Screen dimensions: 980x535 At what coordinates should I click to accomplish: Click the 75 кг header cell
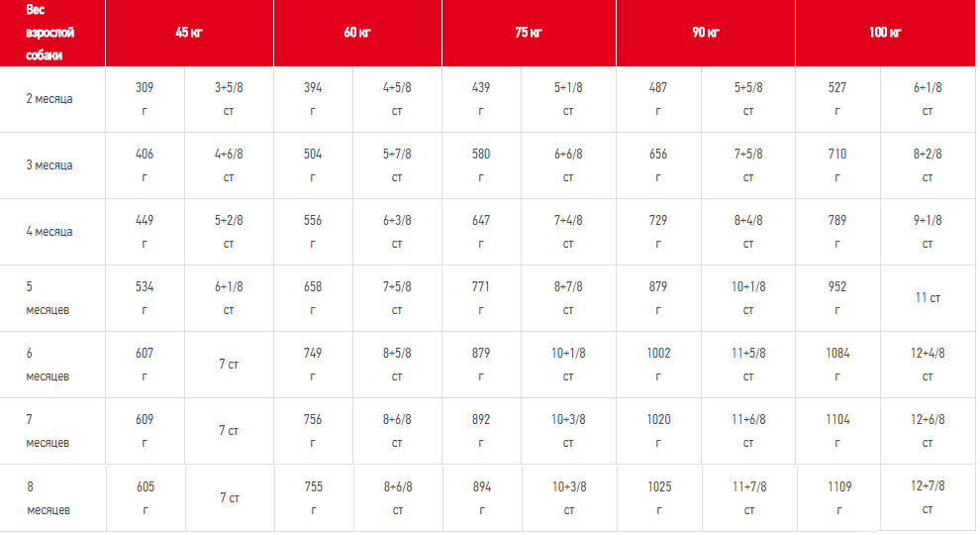(529, 33)
